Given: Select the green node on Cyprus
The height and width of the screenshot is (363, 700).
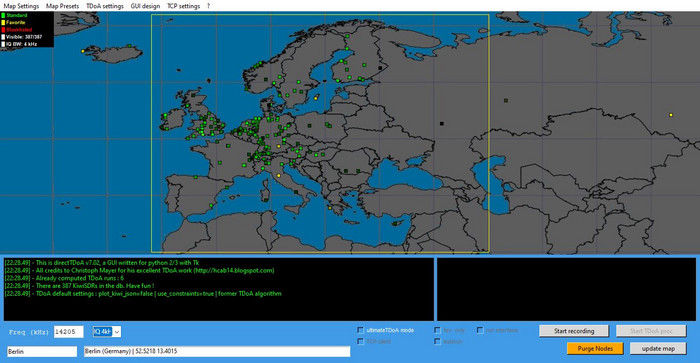Looking at the screenshot, I should 395,224.
